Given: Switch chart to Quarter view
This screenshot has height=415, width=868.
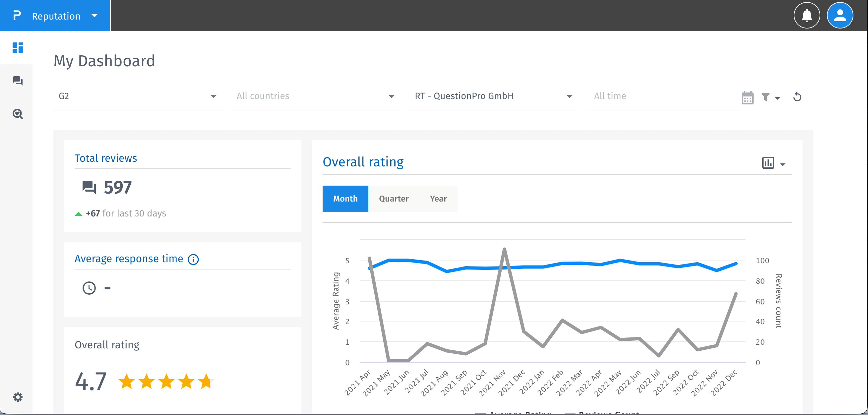Looking at the screenshot, I should (x=394, y=199).
